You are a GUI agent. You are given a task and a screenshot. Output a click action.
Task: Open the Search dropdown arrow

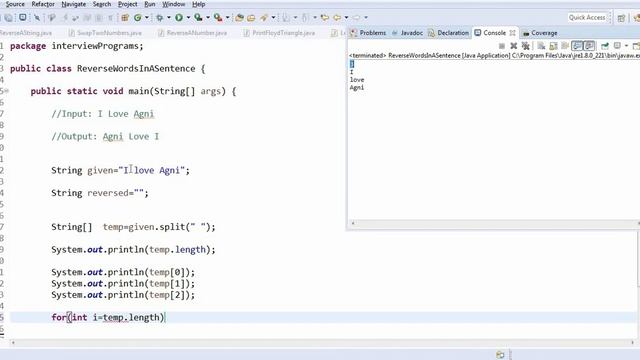[273, 18]
